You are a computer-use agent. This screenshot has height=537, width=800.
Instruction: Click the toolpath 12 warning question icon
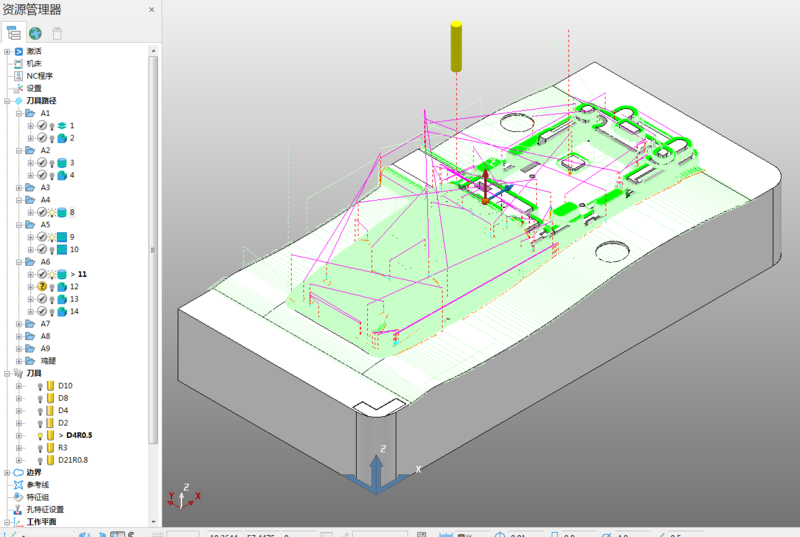click(43, 286)
